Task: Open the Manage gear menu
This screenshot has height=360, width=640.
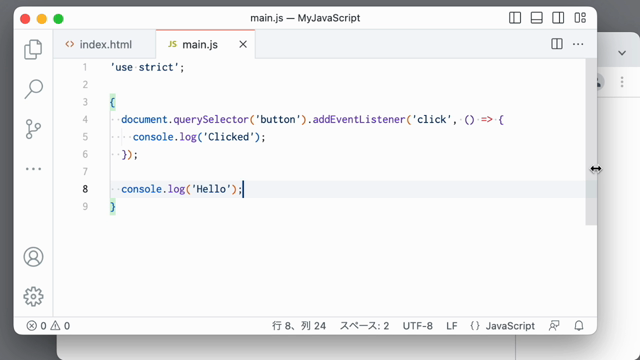Action: pos(33,296)
